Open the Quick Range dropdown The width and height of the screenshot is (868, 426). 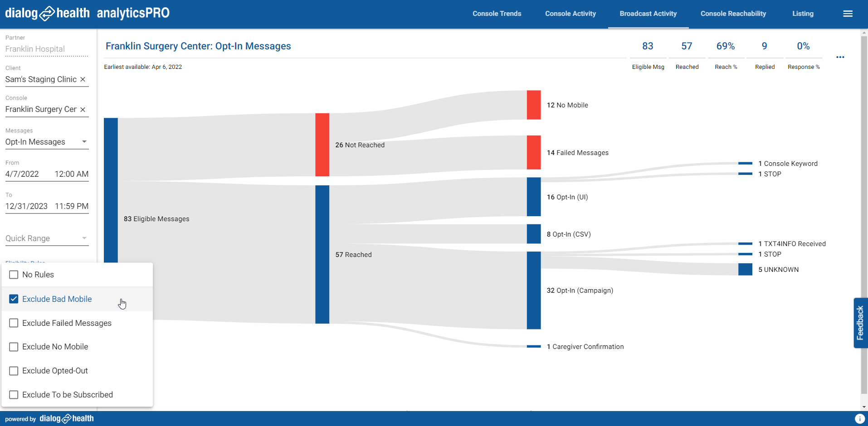pos(47,238)
